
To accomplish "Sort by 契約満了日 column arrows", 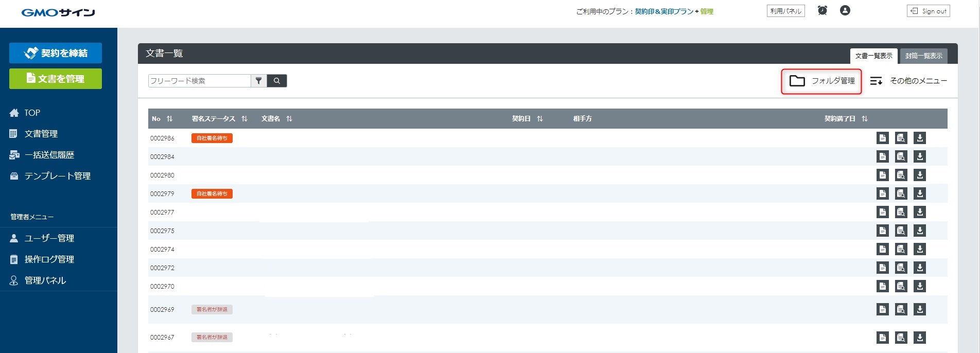I will pyautogui.click(x=865, y=119).
